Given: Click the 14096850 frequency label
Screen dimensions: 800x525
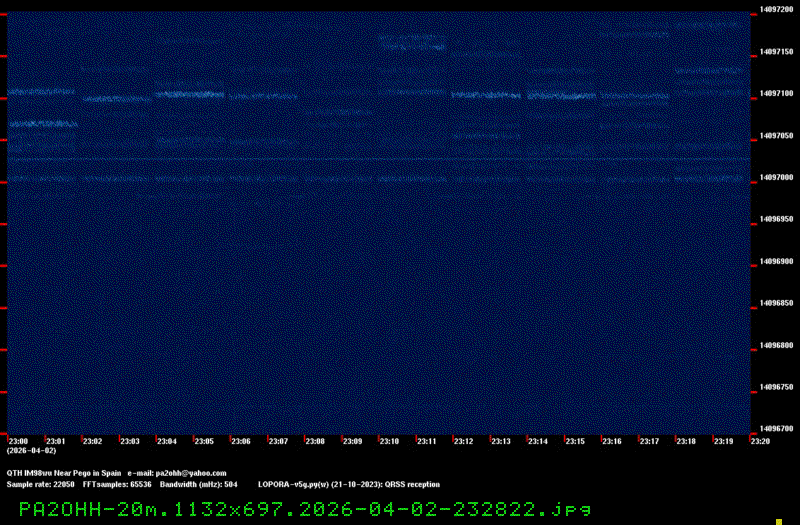Looking at the screenshot, I should (777, 304).
